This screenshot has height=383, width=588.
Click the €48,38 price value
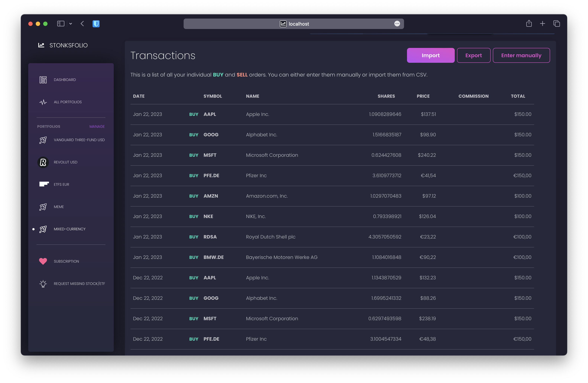pos(427,339)
